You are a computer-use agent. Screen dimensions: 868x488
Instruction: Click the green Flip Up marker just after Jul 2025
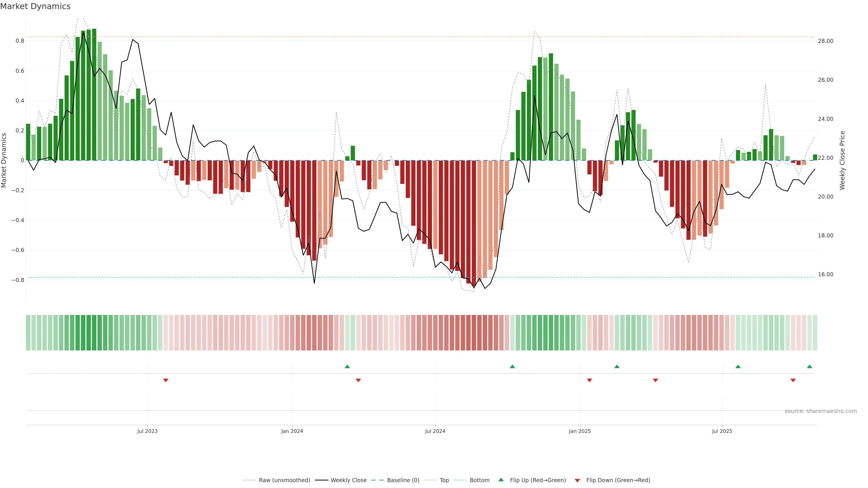coord(738,366)
